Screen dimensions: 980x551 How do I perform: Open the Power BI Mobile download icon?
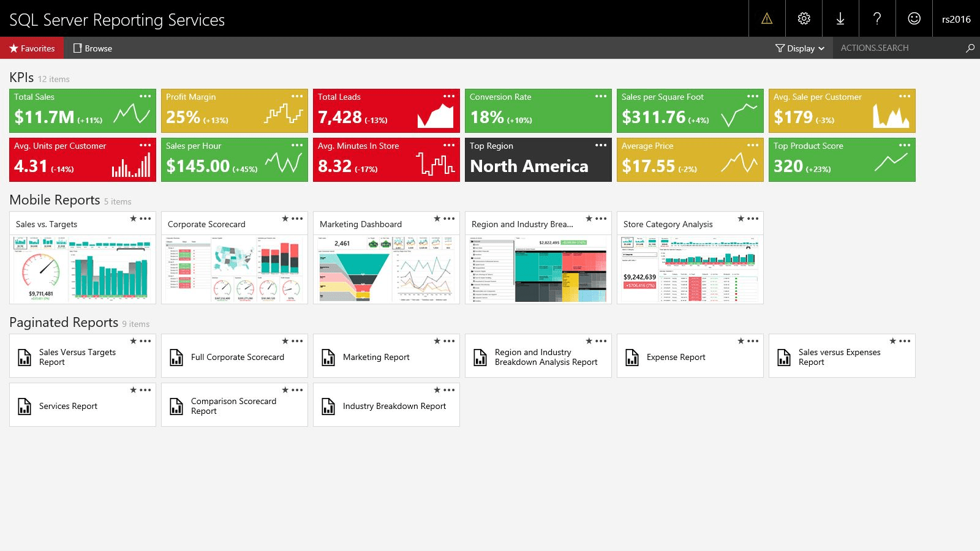tap(840, 18)
